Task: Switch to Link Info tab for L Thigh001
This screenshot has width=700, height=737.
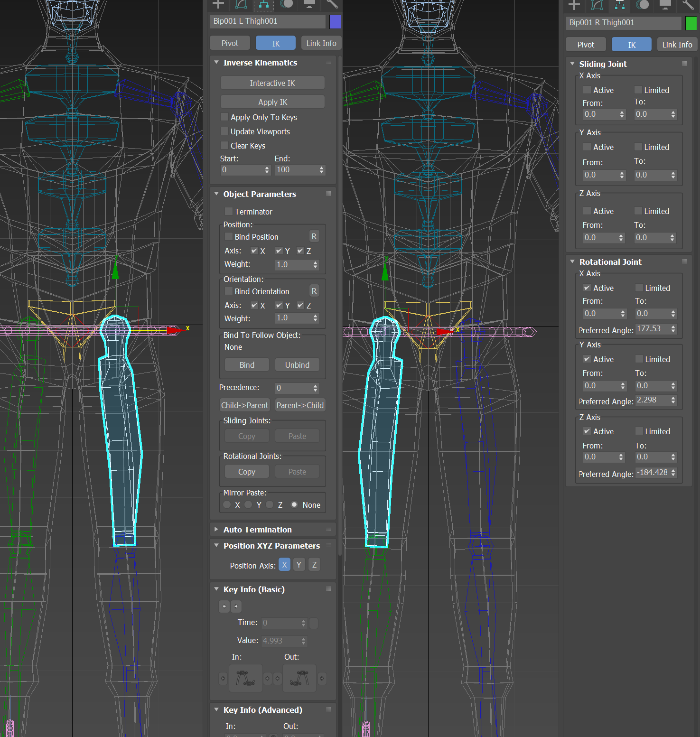Action: pos(321,43)
